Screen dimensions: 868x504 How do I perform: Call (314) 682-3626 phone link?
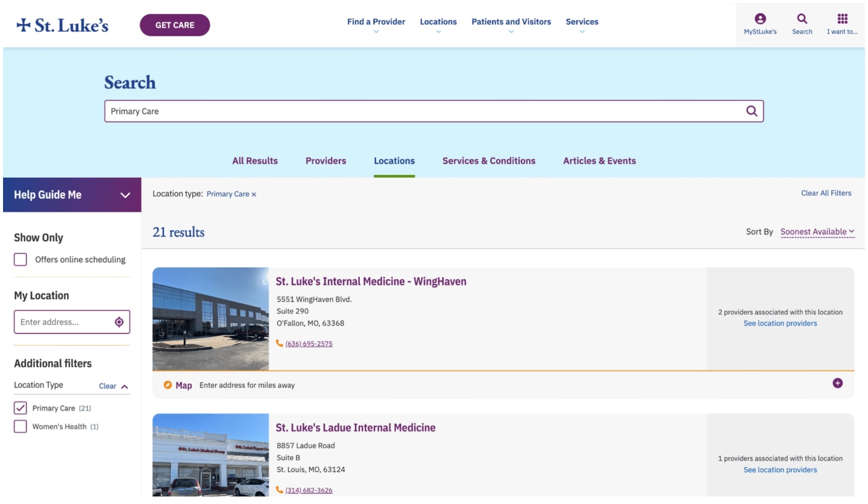309,490
